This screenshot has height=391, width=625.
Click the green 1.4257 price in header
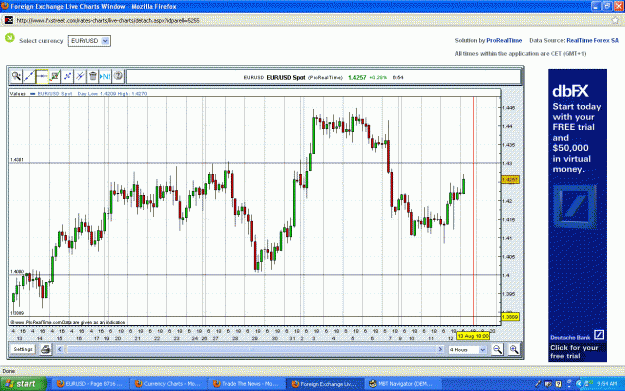coord(357,77)
